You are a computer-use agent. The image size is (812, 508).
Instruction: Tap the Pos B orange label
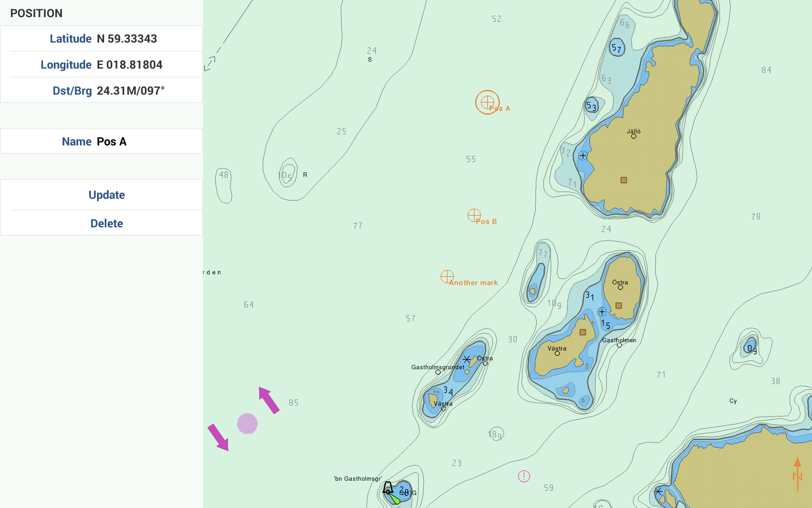coord(486,221)
